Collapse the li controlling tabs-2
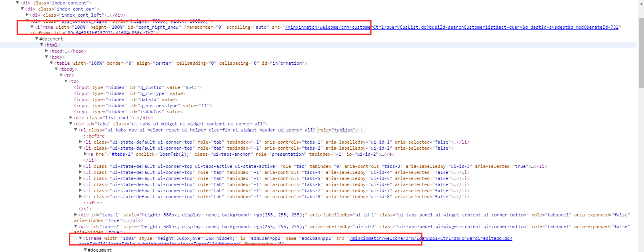 (80, 148)
